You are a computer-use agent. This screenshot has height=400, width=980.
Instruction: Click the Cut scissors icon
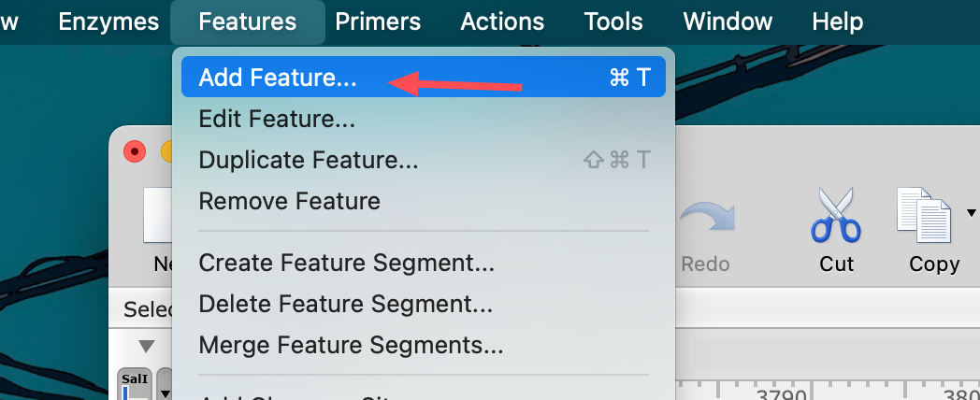[x=836, y=217]
